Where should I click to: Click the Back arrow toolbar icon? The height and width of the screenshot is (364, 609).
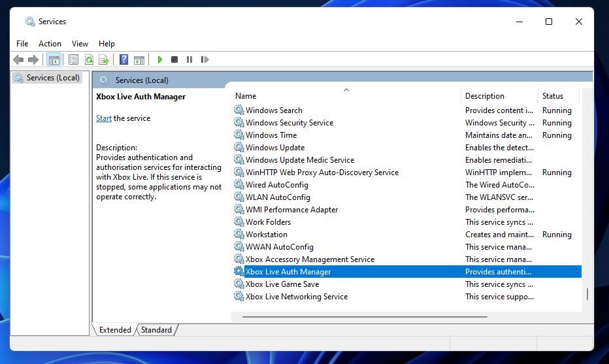pos(18,59)
